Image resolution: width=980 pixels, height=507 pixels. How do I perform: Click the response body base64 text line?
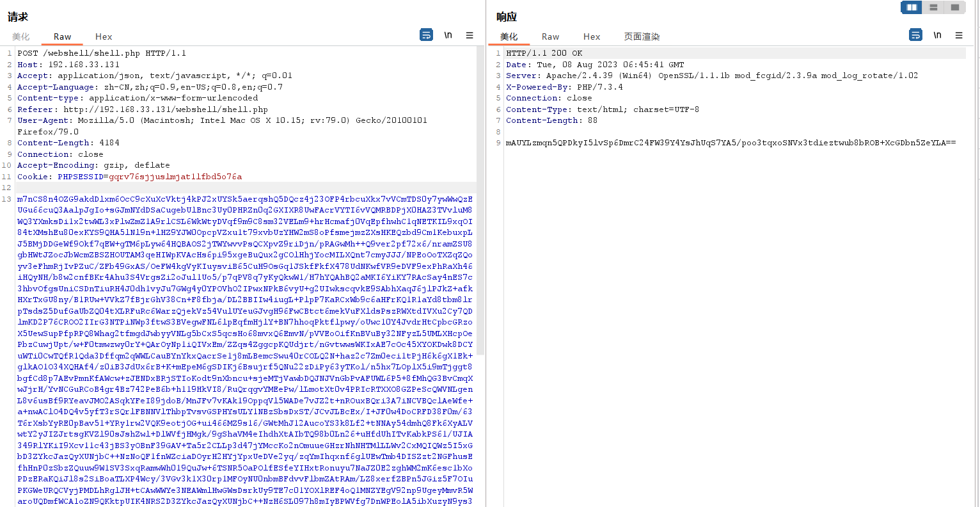(x=731, y=143)
